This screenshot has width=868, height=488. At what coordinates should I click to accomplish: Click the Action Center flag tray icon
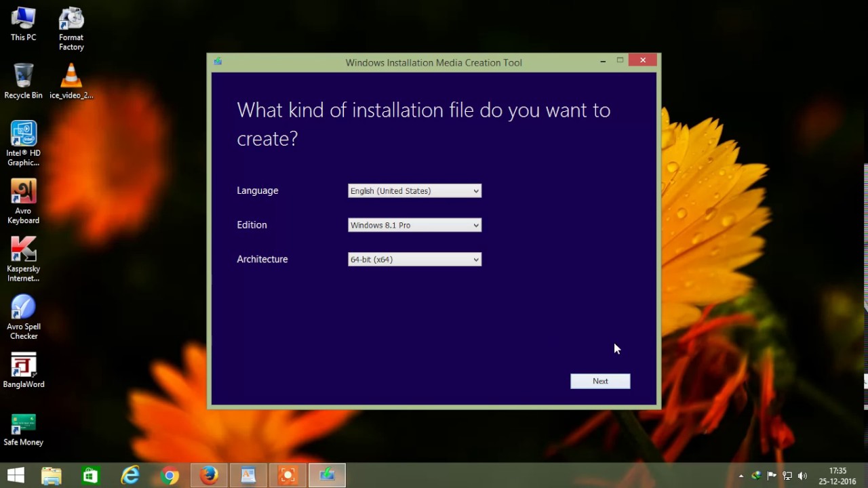click(772, 476)
